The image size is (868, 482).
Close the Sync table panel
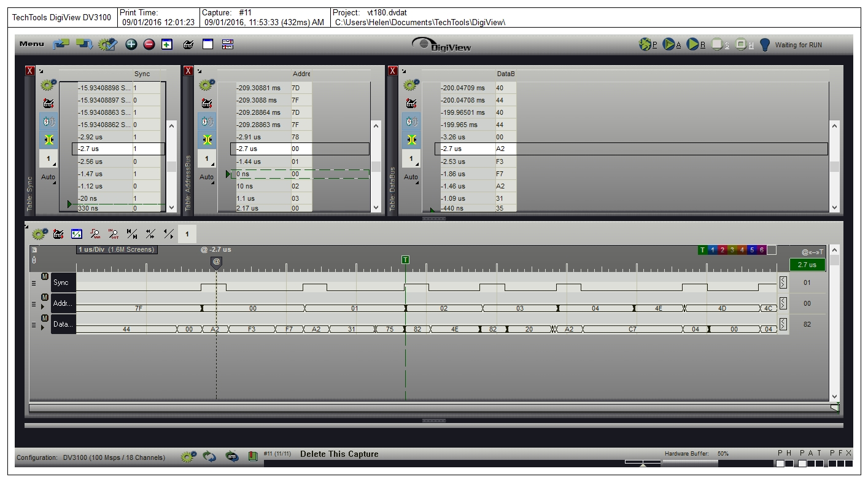pyautogui.click(x=29, y=71)
